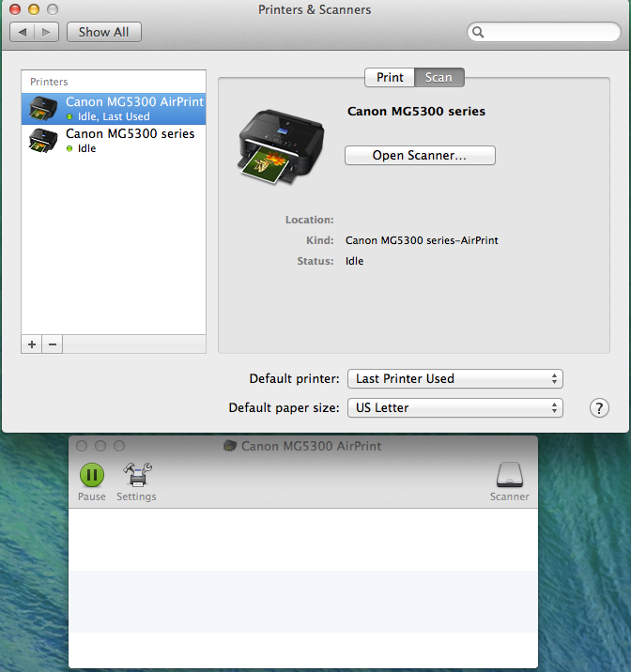Focus the System Preferences search field
The height and width of the screenshot is (672, 631).
pyautogui.click(x=544, y=32)
